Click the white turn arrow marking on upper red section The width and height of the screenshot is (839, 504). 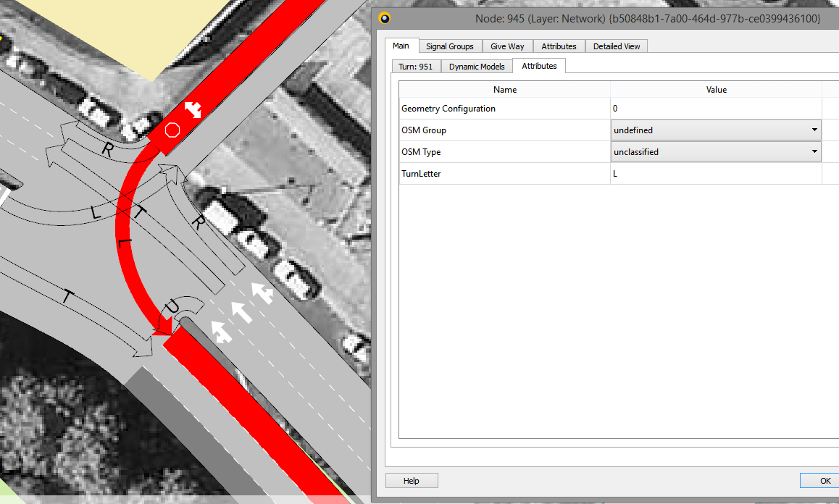coord(193,109)
